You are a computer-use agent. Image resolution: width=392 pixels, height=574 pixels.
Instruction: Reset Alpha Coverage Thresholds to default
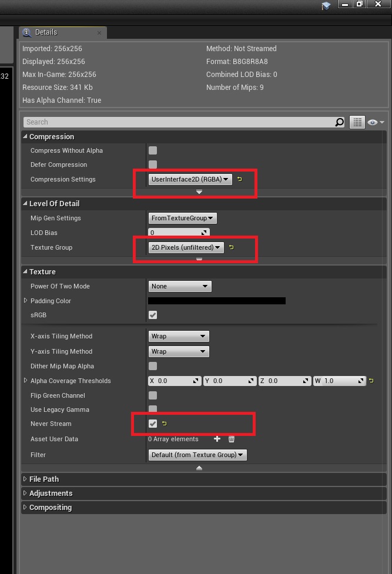pos(371,381)
